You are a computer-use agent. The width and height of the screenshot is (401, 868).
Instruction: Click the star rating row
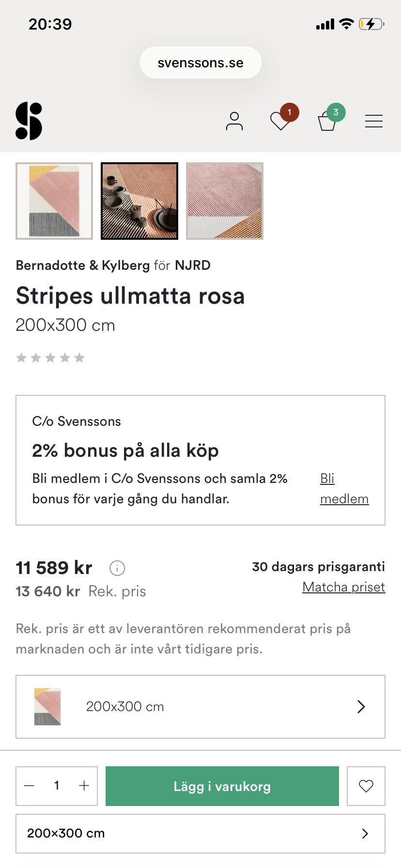[x=50, y=358]
